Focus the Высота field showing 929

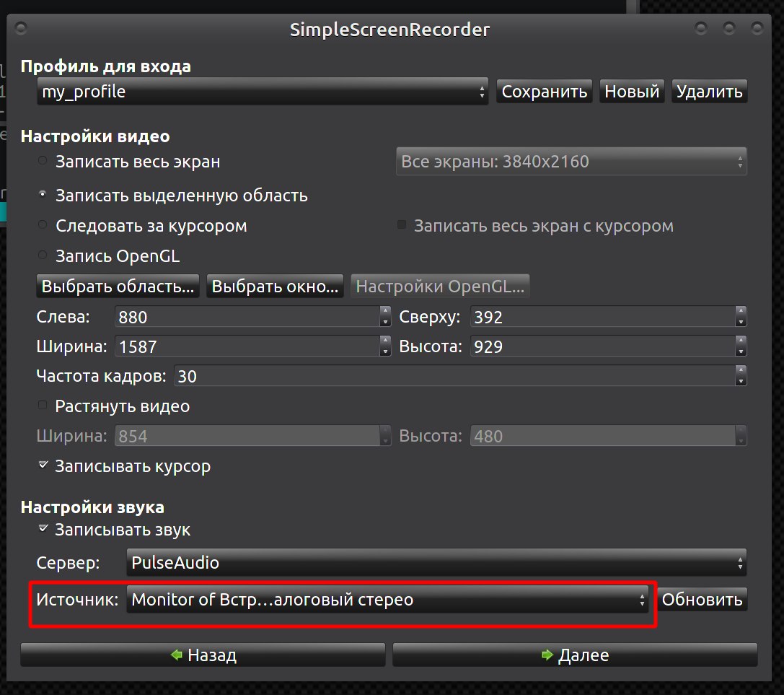(x=602, y=346)
